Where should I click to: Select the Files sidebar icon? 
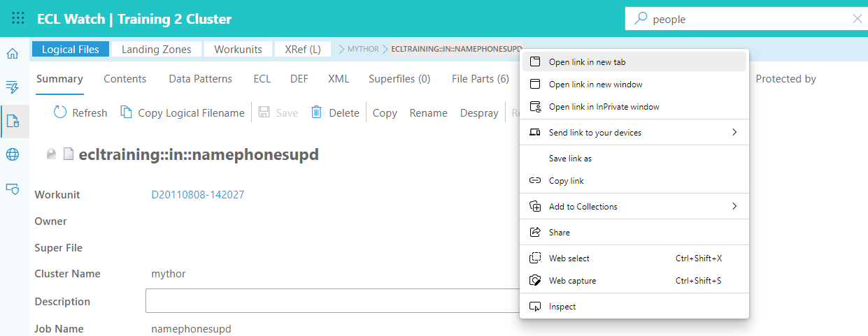click(13, 121)
